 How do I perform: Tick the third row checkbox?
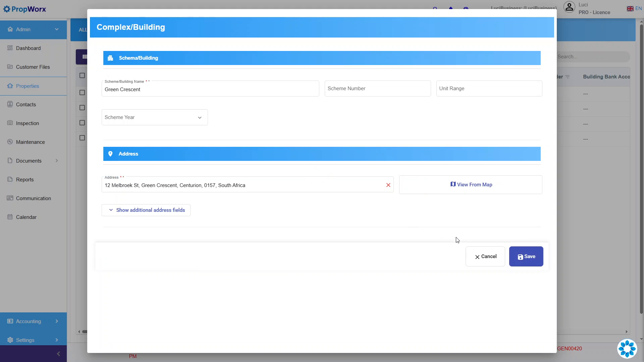(82, 123)
